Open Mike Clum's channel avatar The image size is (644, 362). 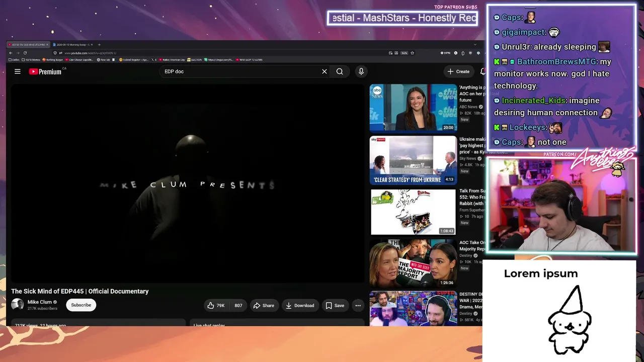click(18, 305)
